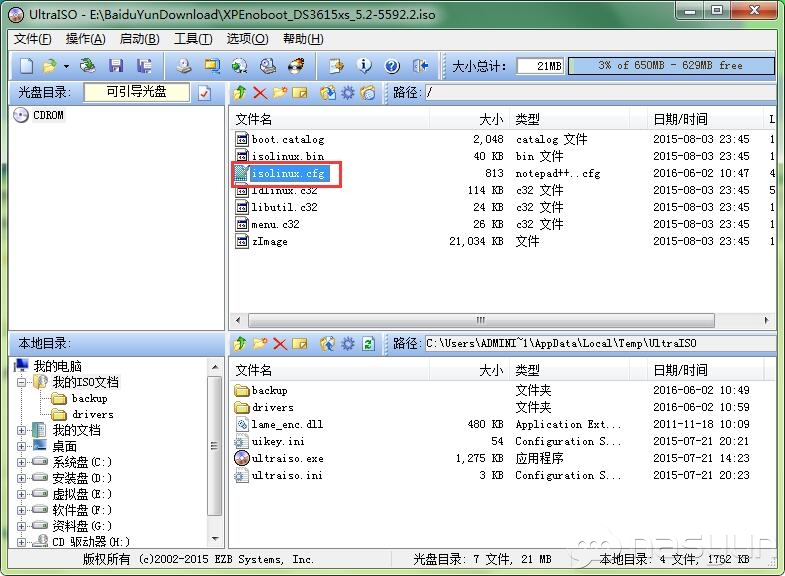Click the 3% of 650MB capacity bar
The image size is (785, 576).
671,66
